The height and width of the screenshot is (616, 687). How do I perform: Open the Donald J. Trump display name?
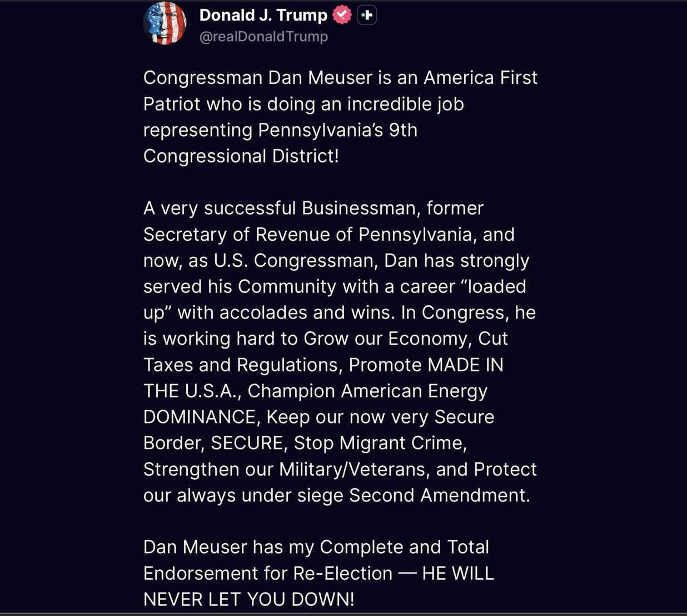(x=263, y=15)
